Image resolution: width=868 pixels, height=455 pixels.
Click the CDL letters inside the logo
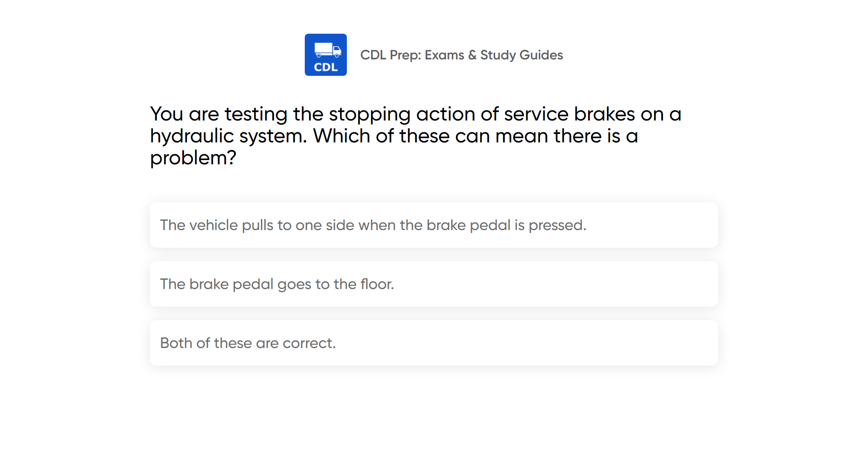(x=326, y=67)
